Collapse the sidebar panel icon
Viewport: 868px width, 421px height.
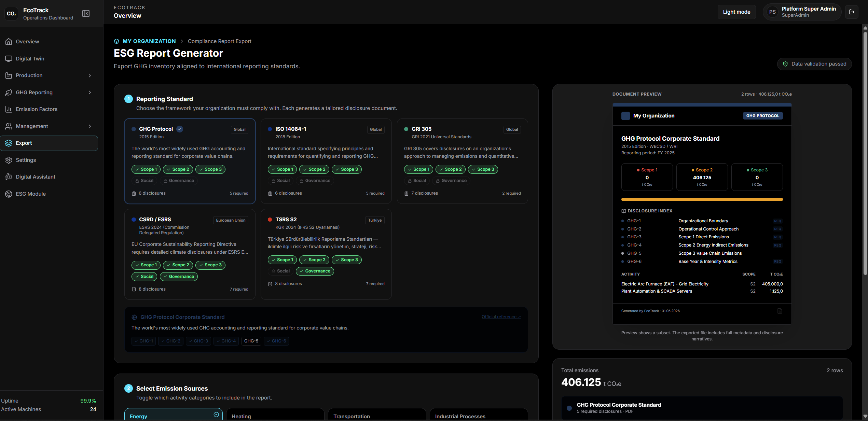pos(86,13)
